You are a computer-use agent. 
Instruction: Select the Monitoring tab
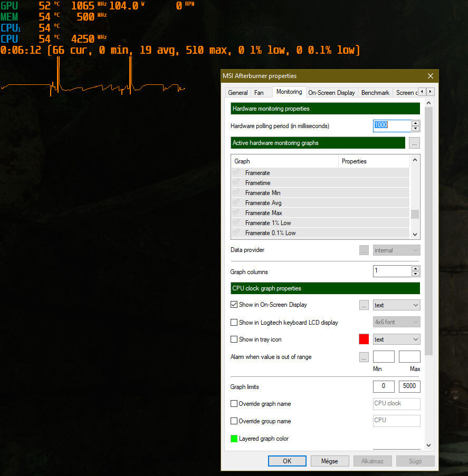click(x=289, y=92)
